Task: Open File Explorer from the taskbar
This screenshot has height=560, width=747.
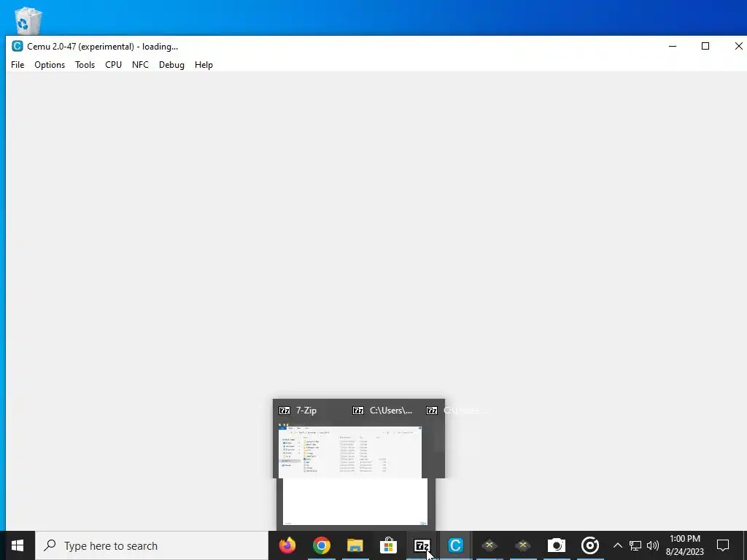Action: 355,545
